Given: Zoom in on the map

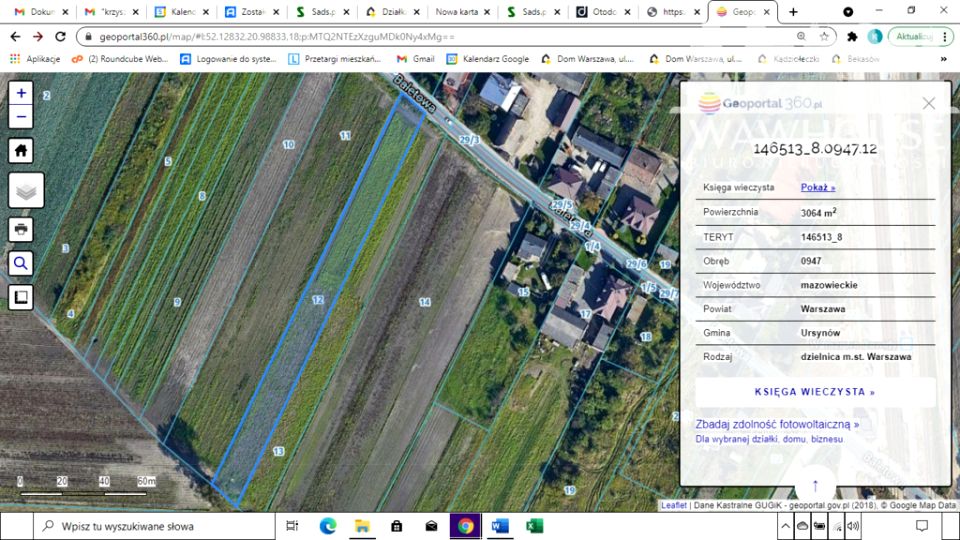Looking at the screenshot, I should (21, 92).
